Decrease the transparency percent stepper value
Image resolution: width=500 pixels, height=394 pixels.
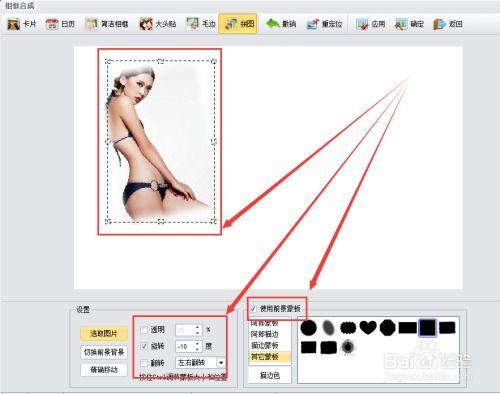[197, 333]
